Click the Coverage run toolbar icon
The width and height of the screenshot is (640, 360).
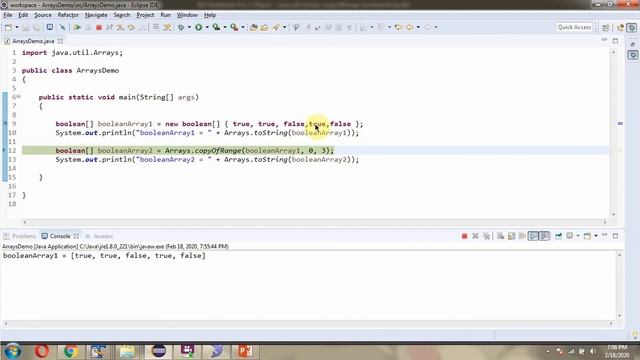(x=216, y=27)
